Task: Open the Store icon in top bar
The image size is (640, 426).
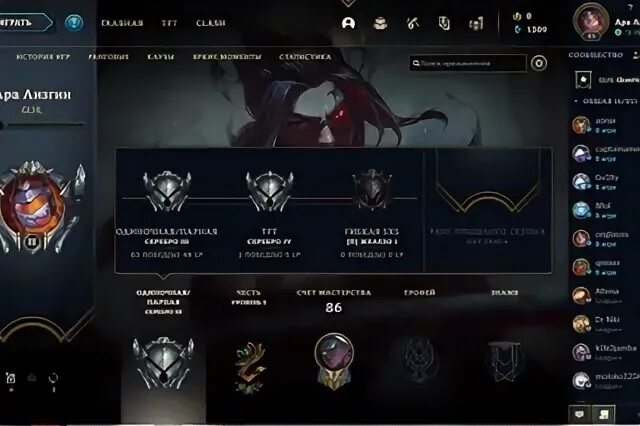Action: click(x=476, y=23)
